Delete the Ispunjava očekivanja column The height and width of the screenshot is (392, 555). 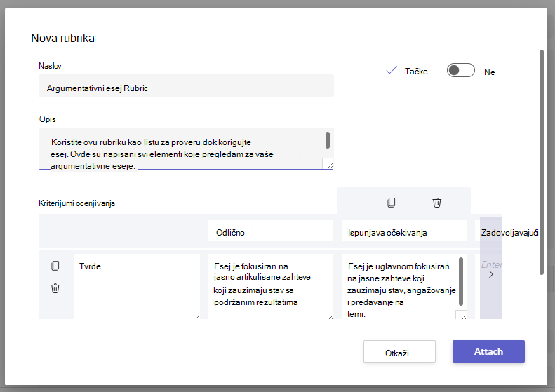pyautogui.click(x=437, y=203)
